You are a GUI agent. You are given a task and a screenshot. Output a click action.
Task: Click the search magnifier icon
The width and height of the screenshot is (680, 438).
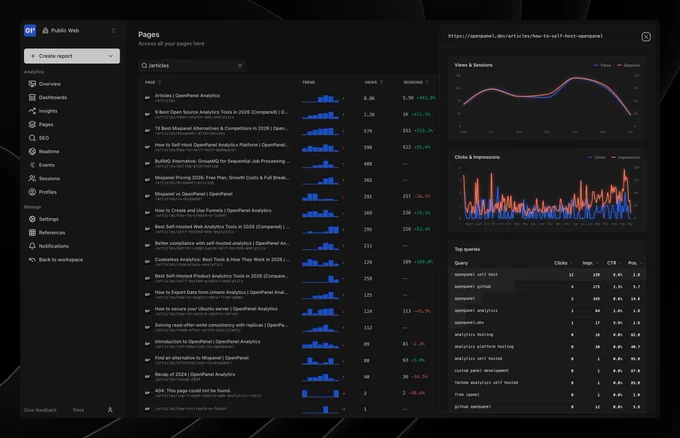[x=144, y=65]
